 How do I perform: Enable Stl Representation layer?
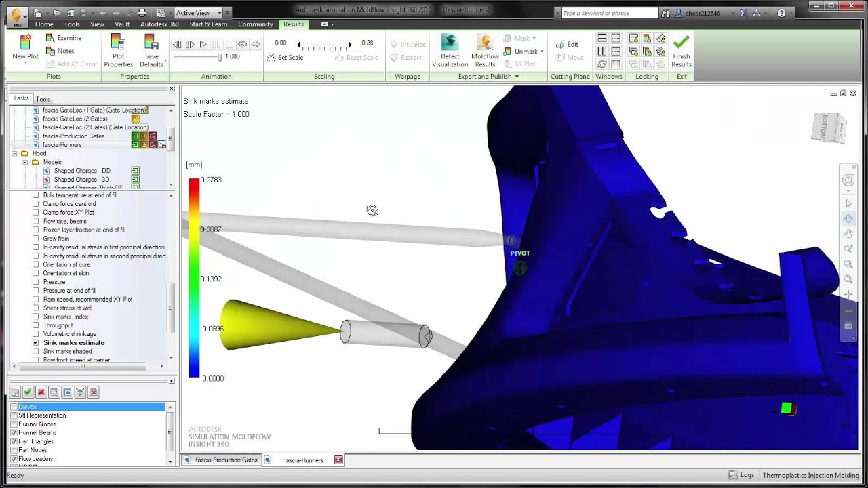click(x=14, y=415)
